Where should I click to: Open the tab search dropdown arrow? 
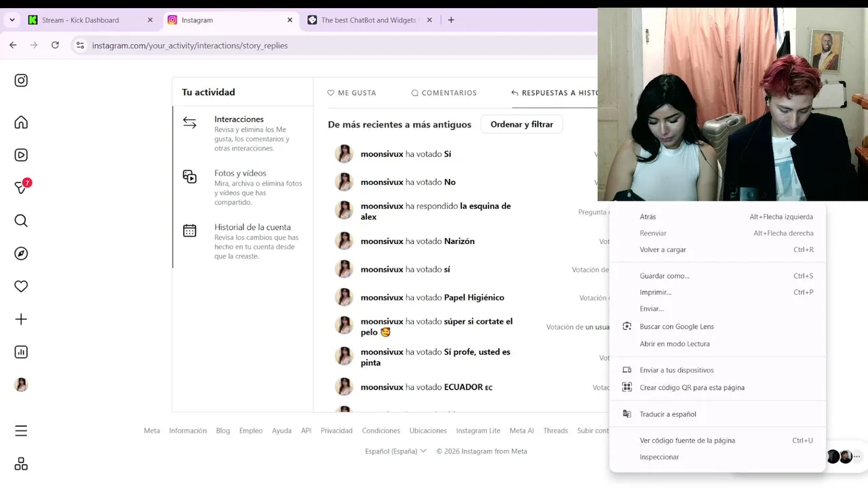pyautogui.click(x=12, y=20)
